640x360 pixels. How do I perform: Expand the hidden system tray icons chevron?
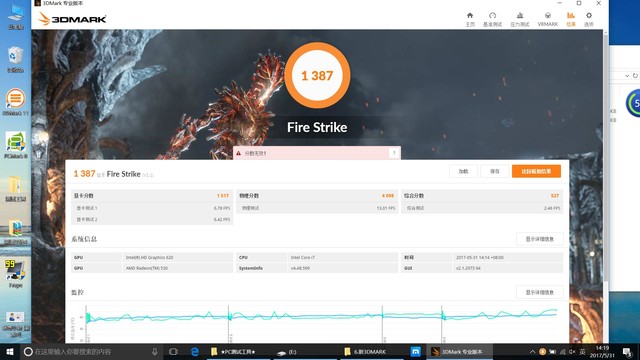click(532, 351)
